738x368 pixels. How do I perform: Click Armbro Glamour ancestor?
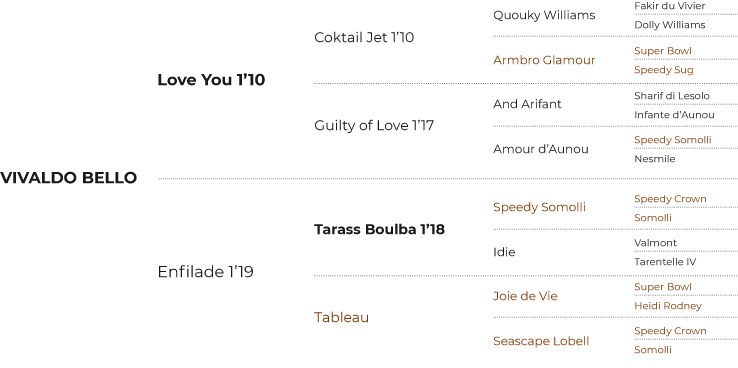[x=544, y=60]
